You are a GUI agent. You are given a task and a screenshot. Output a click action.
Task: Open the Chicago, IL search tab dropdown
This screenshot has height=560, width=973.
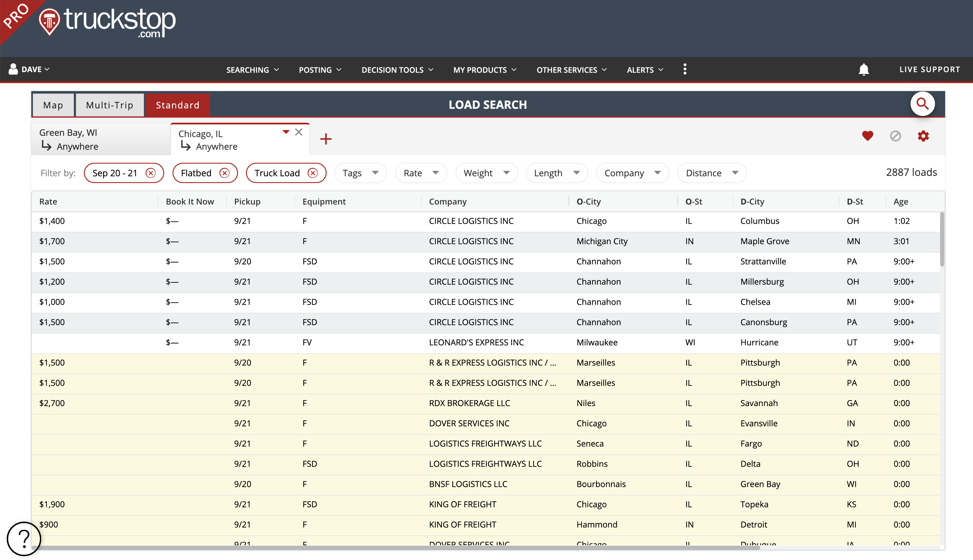pos(286,132)
